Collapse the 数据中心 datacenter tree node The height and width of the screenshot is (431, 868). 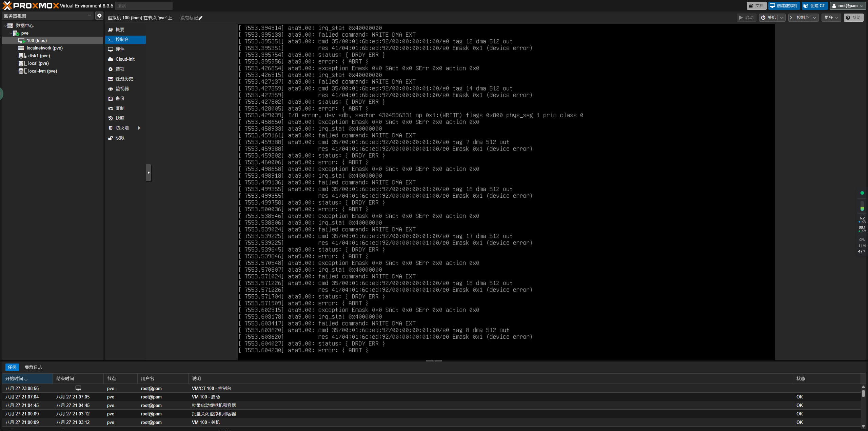(x=5, y=26)
